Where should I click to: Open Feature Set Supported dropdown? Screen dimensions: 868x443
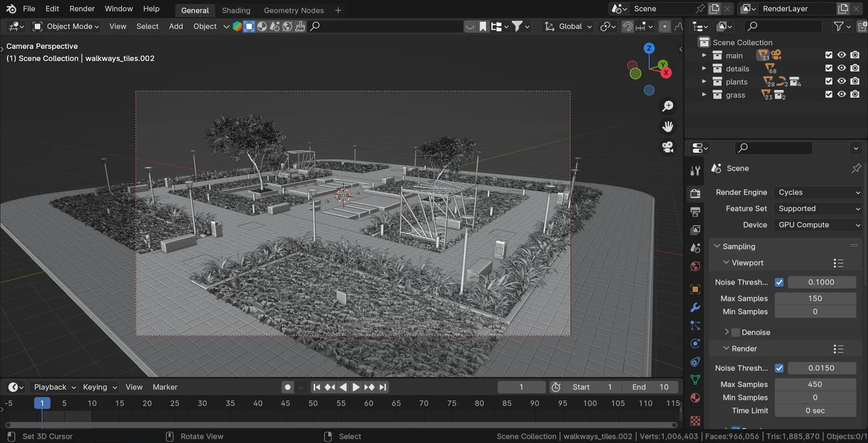pyautogui.click(x=818, y=208)
